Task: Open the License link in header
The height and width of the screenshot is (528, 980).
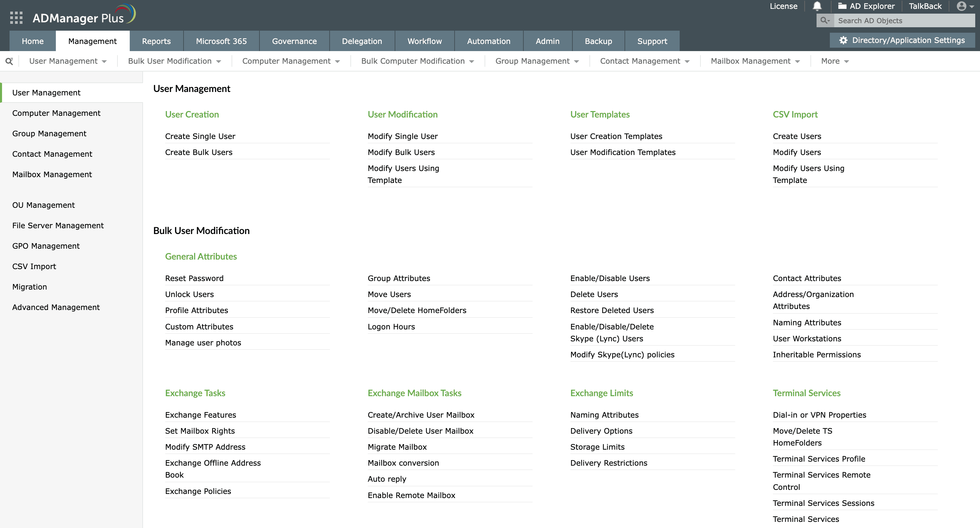Action: click(783, 6)
